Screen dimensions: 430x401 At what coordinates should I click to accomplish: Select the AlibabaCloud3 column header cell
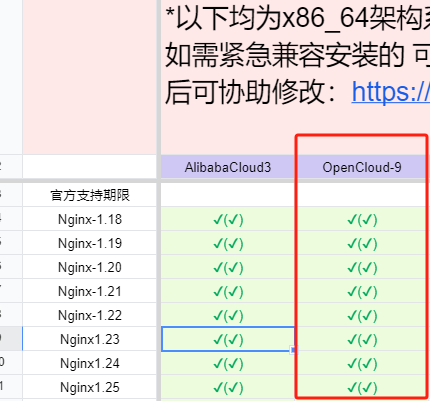228,167
